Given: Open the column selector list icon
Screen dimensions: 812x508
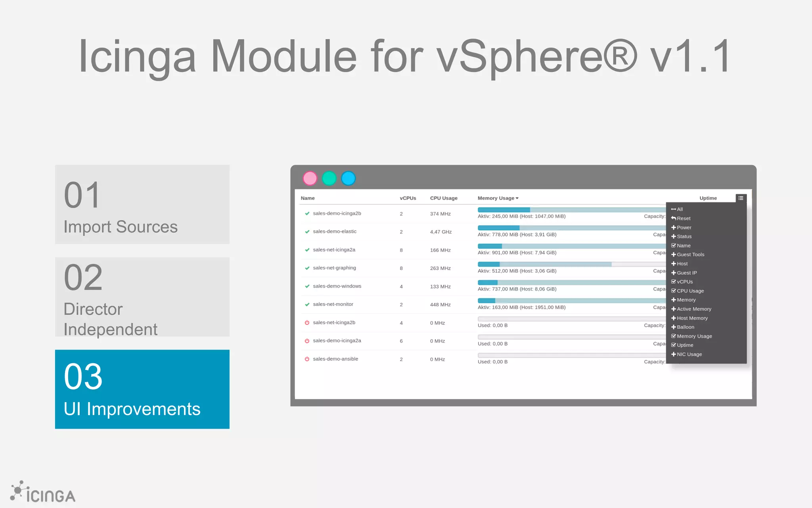Looking at the screenshot, I should click(x=741, y=198).
